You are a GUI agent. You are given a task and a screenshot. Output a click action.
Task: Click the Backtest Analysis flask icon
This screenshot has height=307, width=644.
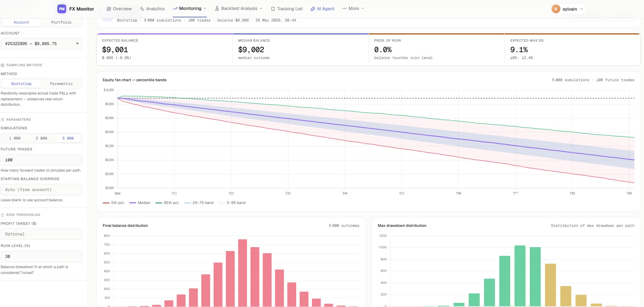point(217,9)
